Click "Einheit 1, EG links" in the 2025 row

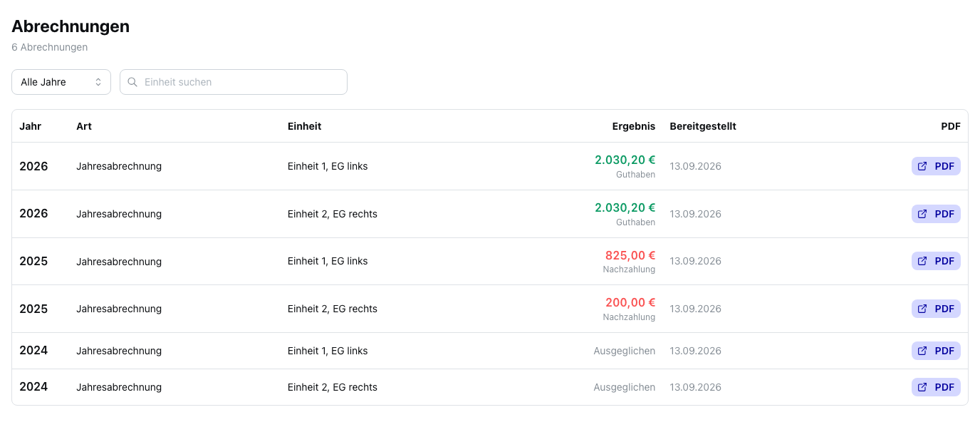(328, 261)
